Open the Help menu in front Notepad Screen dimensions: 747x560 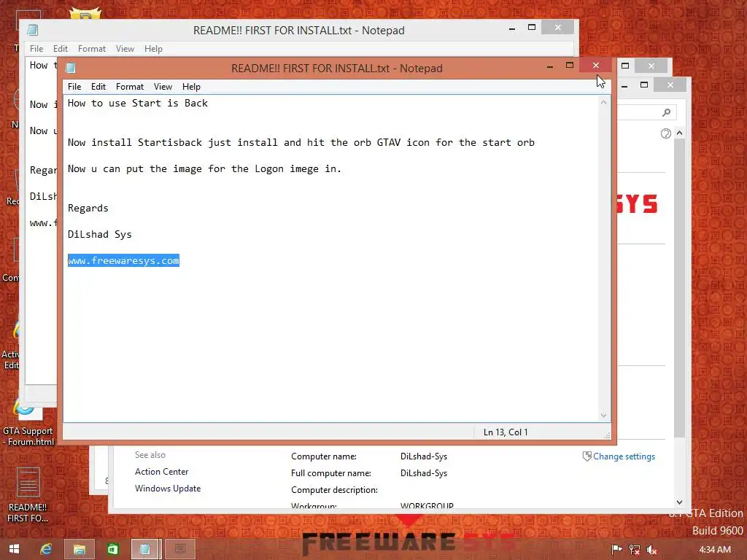(x=191, y=87)
